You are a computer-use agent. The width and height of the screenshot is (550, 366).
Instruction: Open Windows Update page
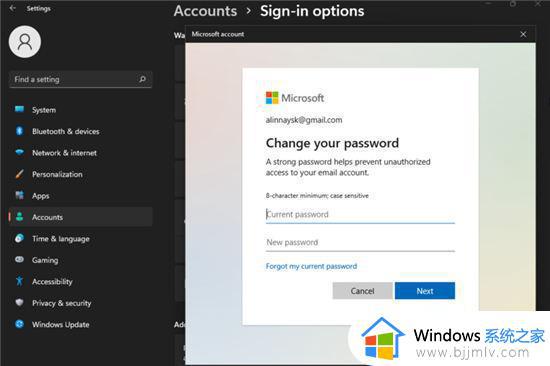tap(81, 324)
